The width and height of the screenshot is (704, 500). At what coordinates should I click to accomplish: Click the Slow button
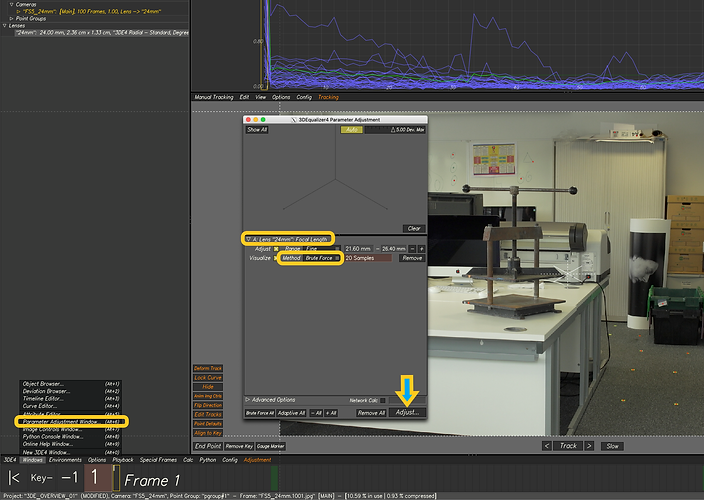tap(612, 446)
